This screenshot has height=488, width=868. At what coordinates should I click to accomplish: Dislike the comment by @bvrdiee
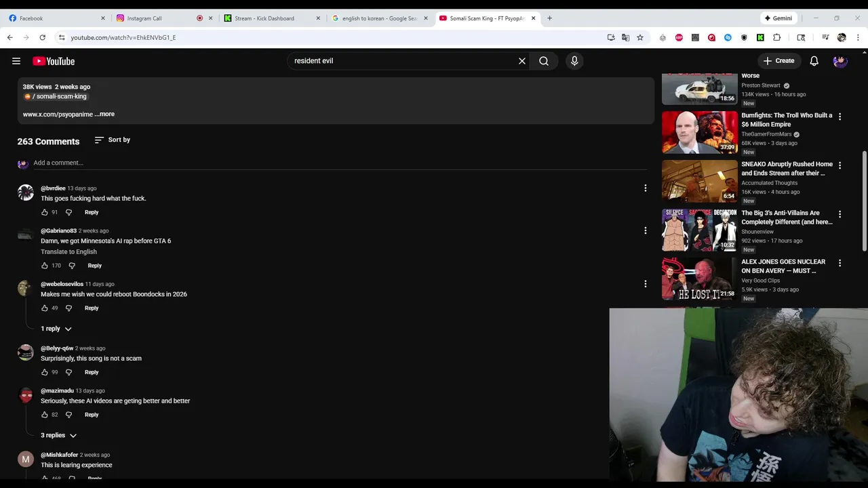pos(68,212)
